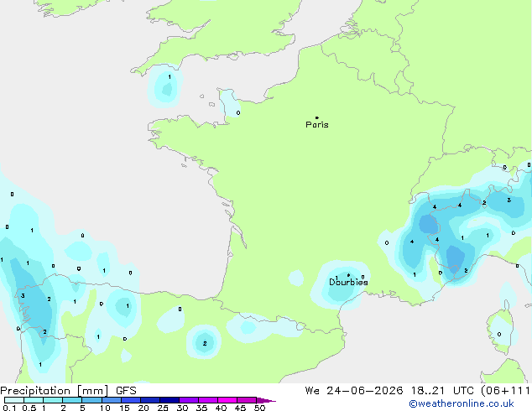
Task: Click the 20–25 mm legend color swatch
Action: pos(149,400)
